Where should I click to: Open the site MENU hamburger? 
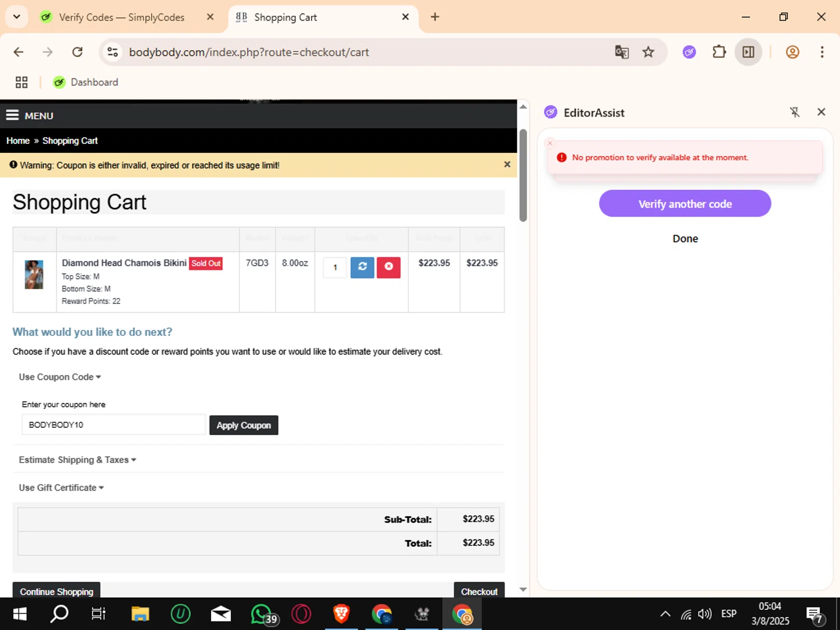point(30,115)
